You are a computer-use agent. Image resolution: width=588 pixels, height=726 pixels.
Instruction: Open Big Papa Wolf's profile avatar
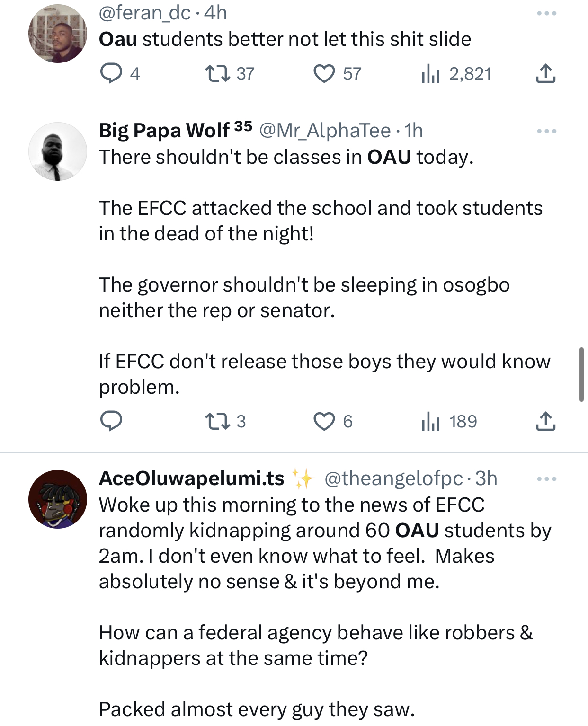tap(58, 151)
